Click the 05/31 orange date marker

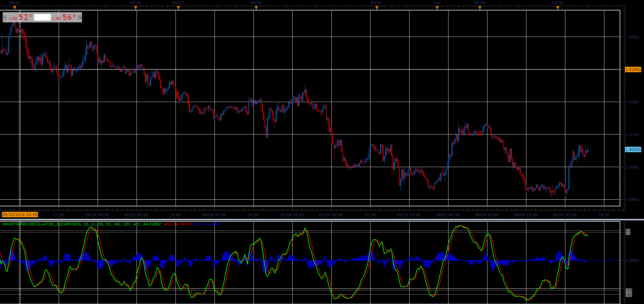(377, 7)
